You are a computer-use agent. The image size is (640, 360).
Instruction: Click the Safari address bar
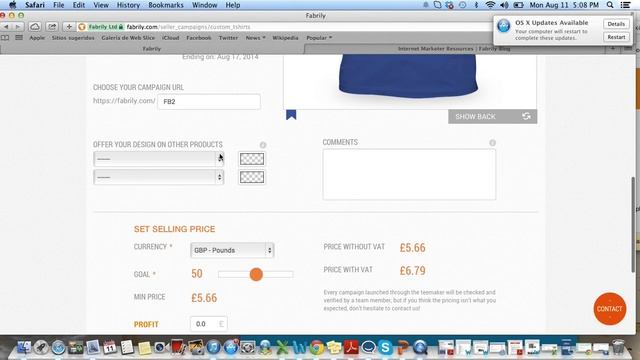coord(286,27)
